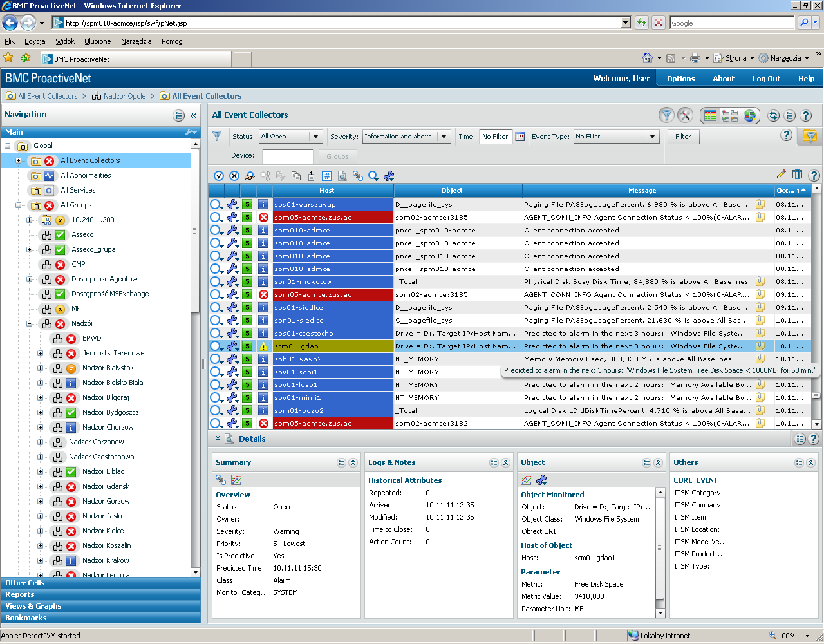Screen dimensions: 824x644
Task: Click the acknowledge event checkmark toolbar icon
Action: [x=219, y=176]
